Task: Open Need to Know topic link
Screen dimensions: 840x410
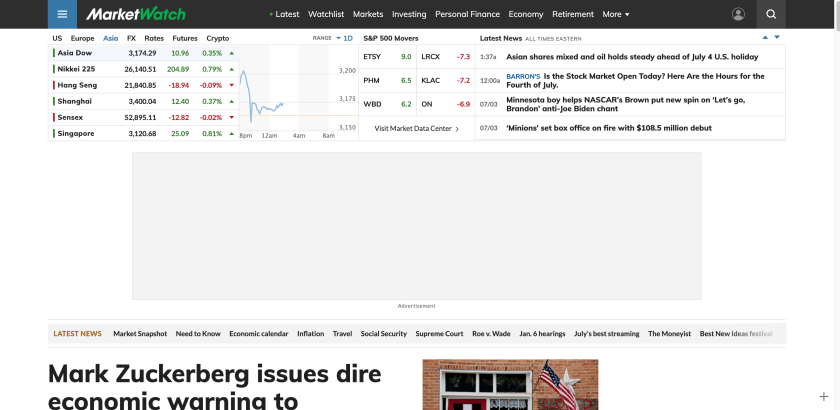Action: [198, 333]
